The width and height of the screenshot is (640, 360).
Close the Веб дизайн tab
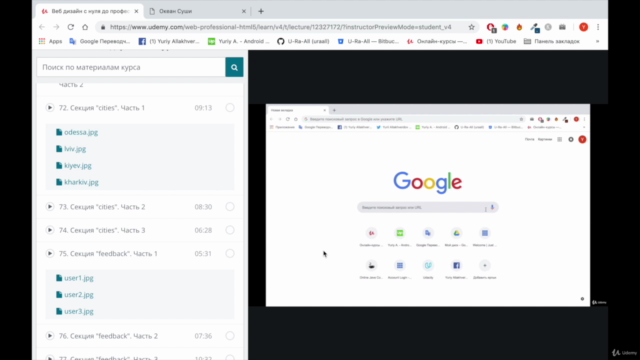coord(136,11)
